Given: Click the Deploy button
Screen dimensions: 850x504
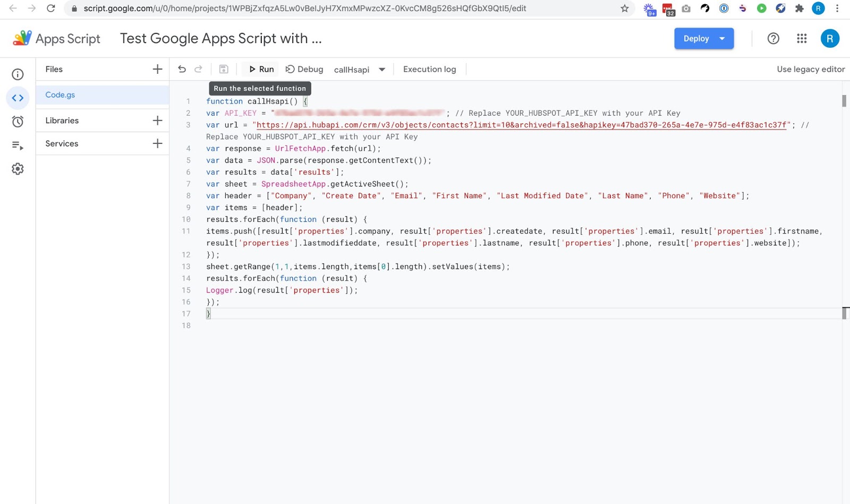Looking at the screenshot, I should [696, 38].
